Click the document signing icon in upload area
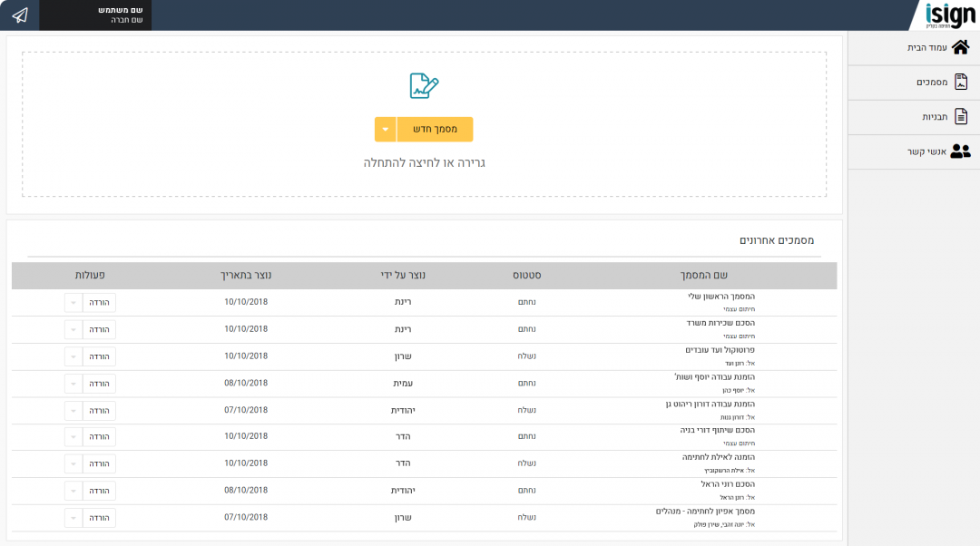980x546 pixels. (424, 86)
